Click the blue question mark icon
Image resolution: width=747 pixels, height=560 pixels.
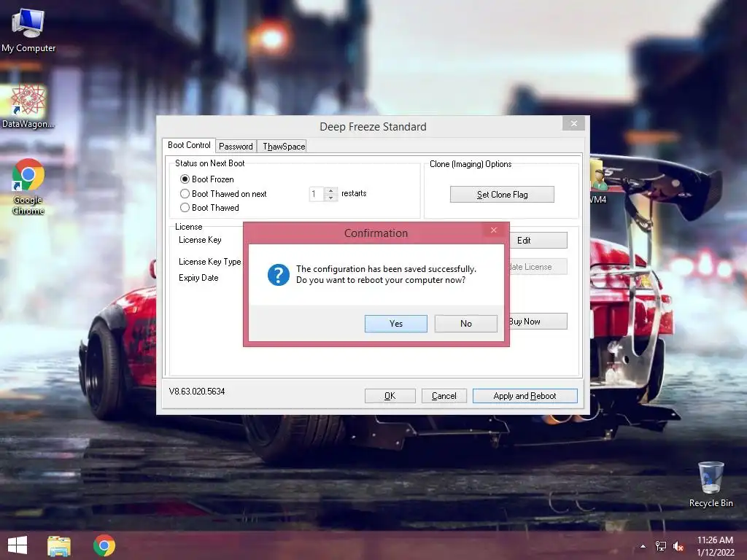pos(278,275)
